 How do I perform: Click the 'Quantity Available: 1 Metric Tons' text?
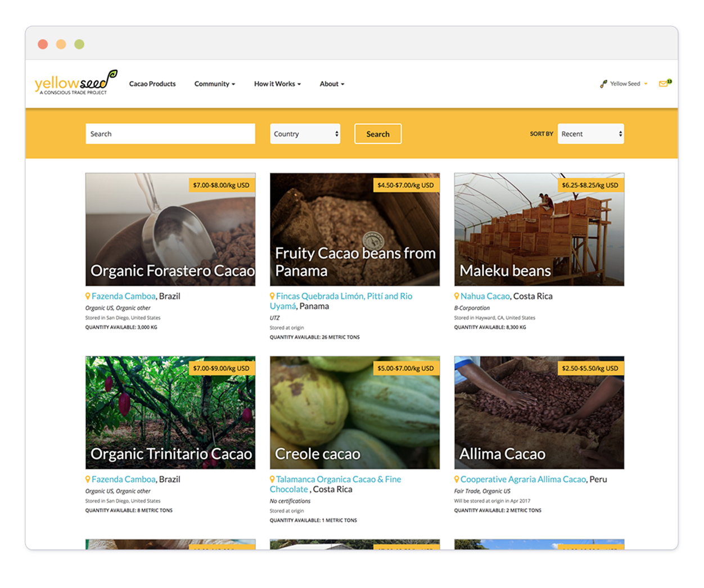pyautogui.click(x=313, y=521)
